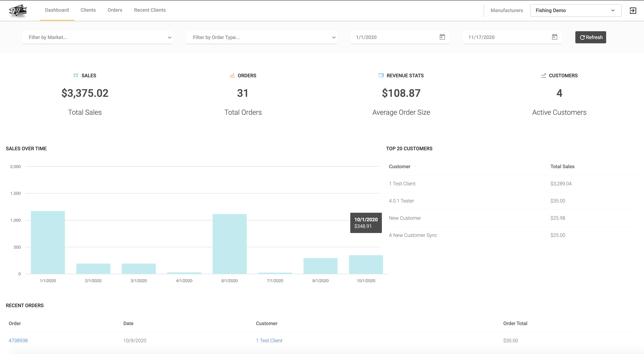
Task: Click the Orders bar chart icon
Action: [232, 75]
